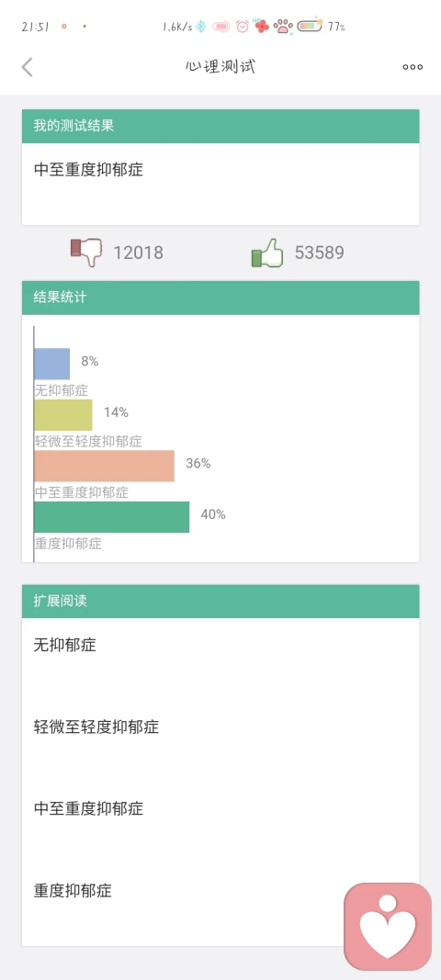Tap the alarm clock status icon
The width and height of the screenshot is (441, 980).
coord(242,27)
